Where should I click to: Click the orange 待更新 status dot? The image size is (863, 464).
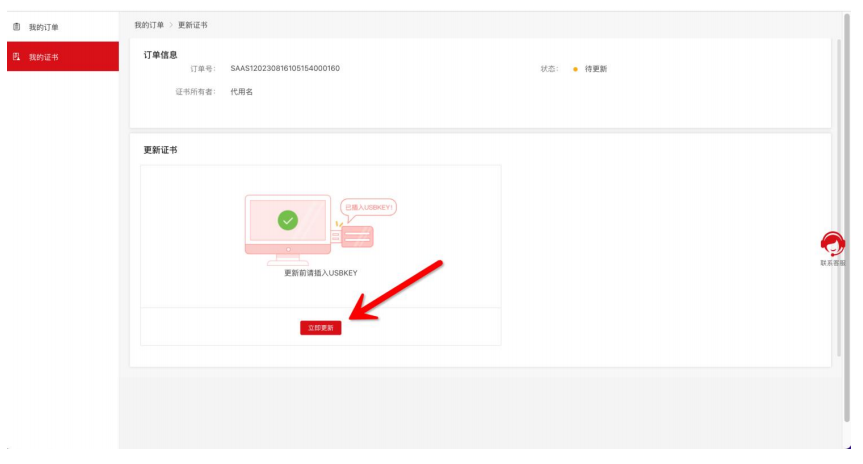click(x=575, y=69)
